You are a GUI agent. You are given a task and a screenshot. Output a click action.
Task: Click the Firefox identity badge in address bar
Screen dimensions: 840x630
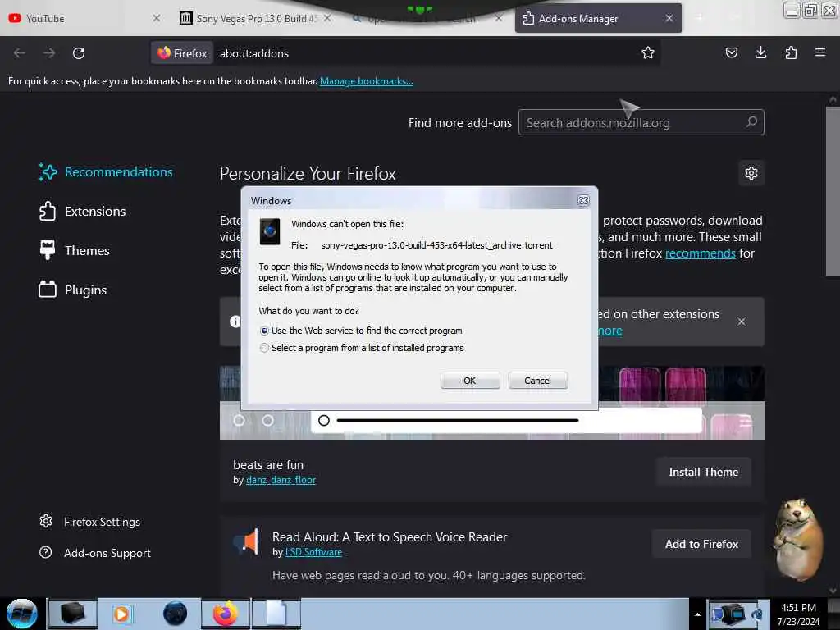pyautogui.click(x=182, y=53)
